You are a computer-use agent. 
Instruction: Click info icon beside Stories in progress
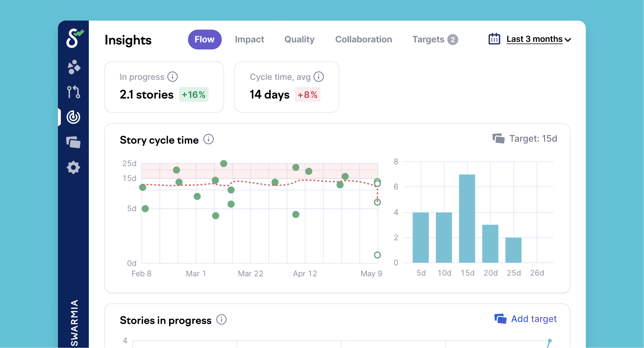221,320
